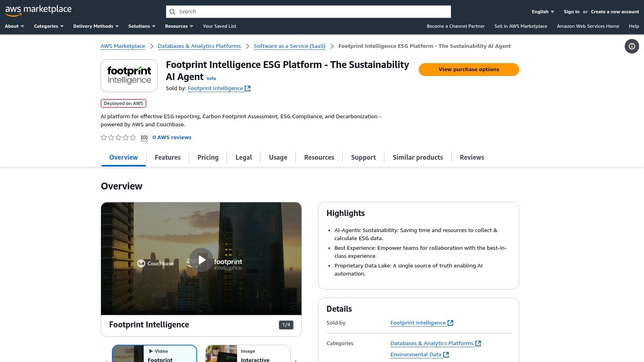
Task: Click Software as a Service (SaaS) breadcrumb
Action: [289, 46]
